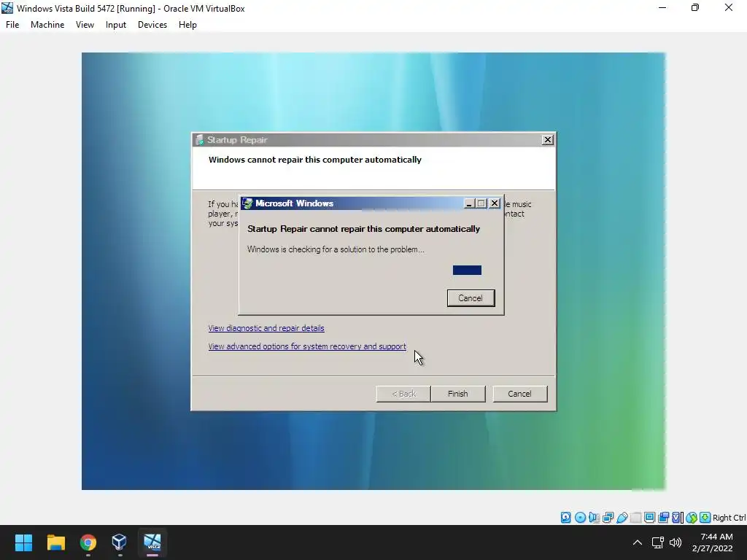
Task: Minimize the Microsoft Windows dialog
Action: click(x=469, y=203)
